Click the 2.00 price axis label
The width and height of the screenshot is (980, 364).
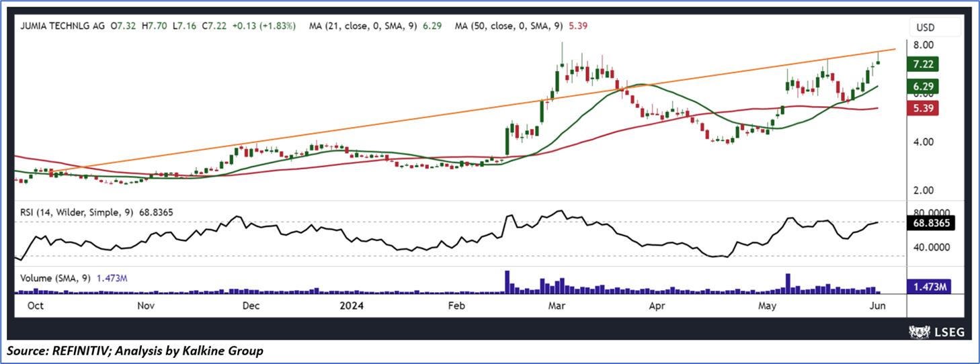[923, 191]
